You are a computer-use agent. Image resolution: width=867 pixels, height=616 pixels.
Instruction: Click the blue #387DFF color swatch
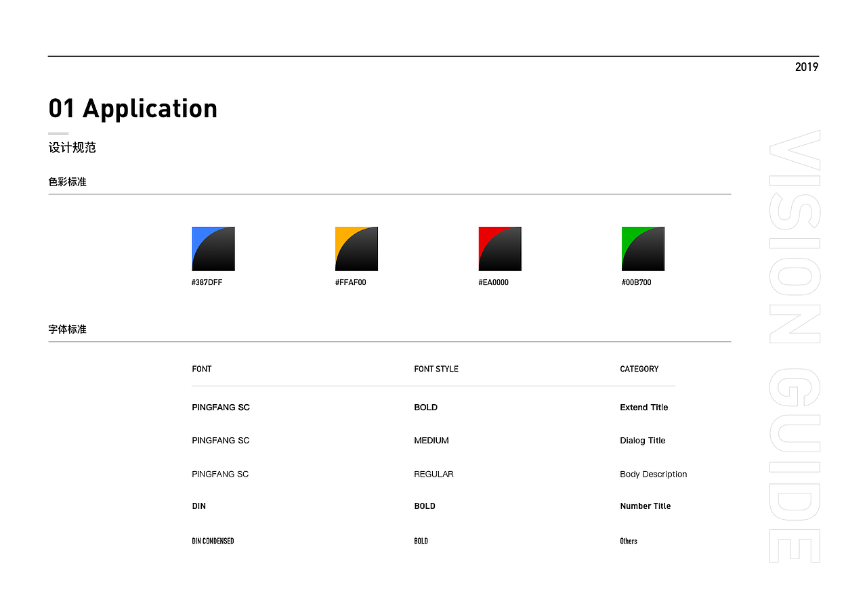tap(213, 248)
